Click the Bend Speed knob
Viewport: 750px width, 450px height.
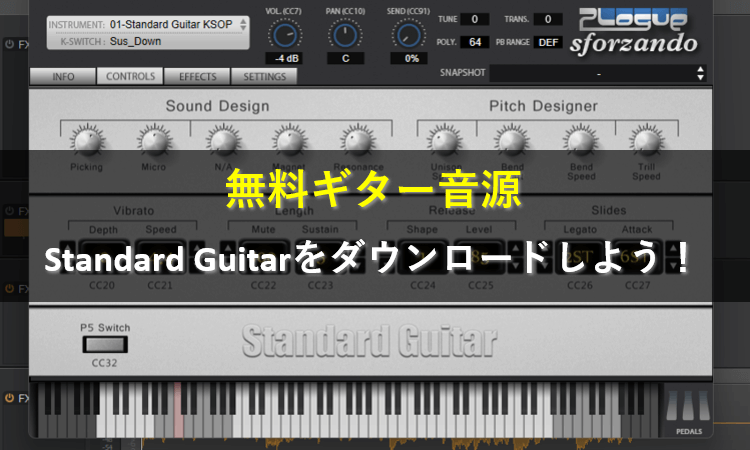point(578,145)
